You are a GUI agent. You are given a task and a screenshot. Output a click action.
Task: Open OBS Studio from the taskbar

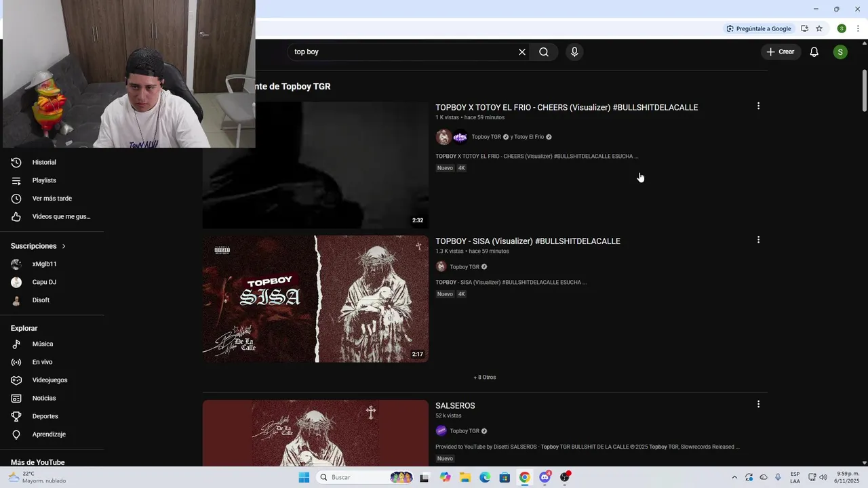(565, 477)
